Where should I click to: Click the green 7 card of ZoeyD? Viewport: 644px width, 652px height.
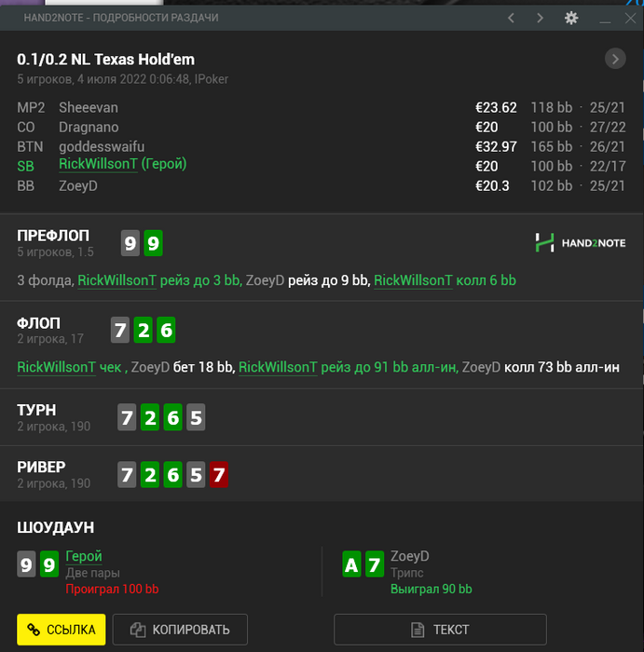(x=375, y=564)
